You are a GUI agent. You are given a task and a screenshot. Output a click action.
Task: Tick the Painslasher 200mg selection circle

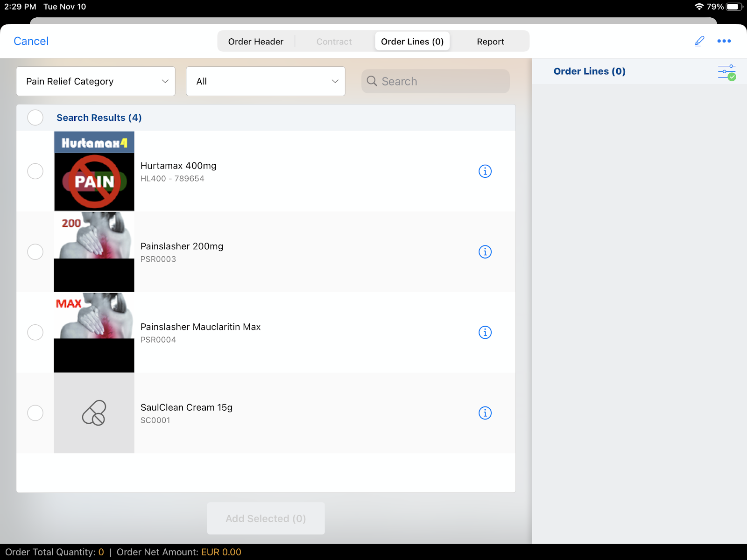35,252
